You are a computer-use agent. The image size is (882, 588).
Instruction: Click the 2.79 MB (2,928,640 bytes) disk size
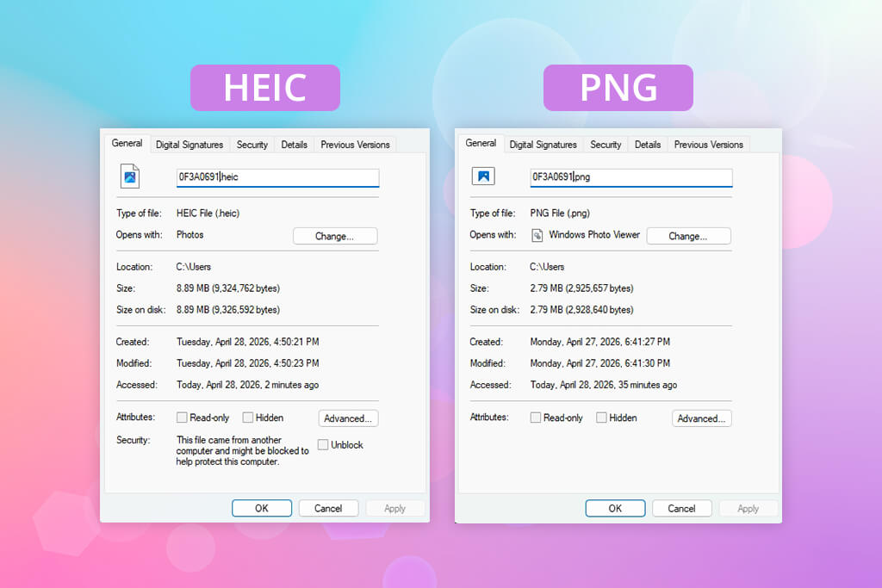581,309
